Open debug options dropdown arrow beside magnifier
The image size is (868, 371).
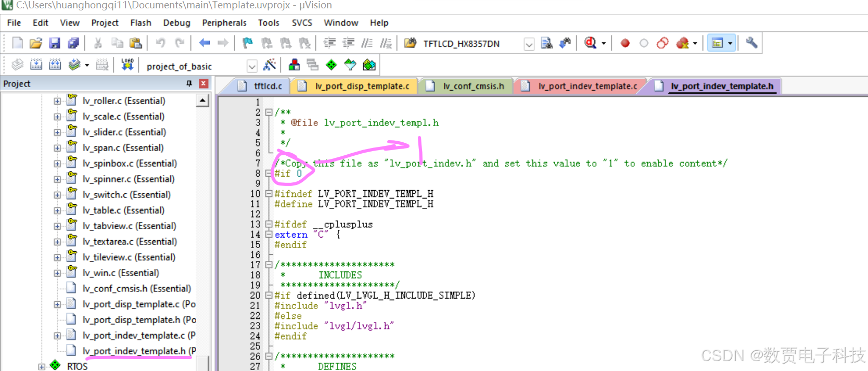(x=604, y=44)
